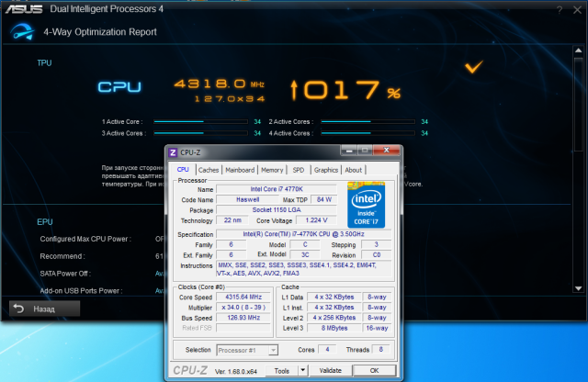This screenshot has height=382, width=588.
Task: Go back with the Назад button
Action: coord(45,309)
